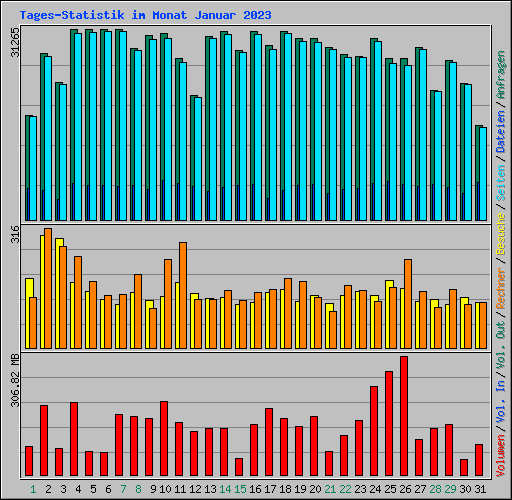This screenshot has width=512, height=500.
Task: Select day label 31 on the x-axis
Action: click(x=480, y=489)
